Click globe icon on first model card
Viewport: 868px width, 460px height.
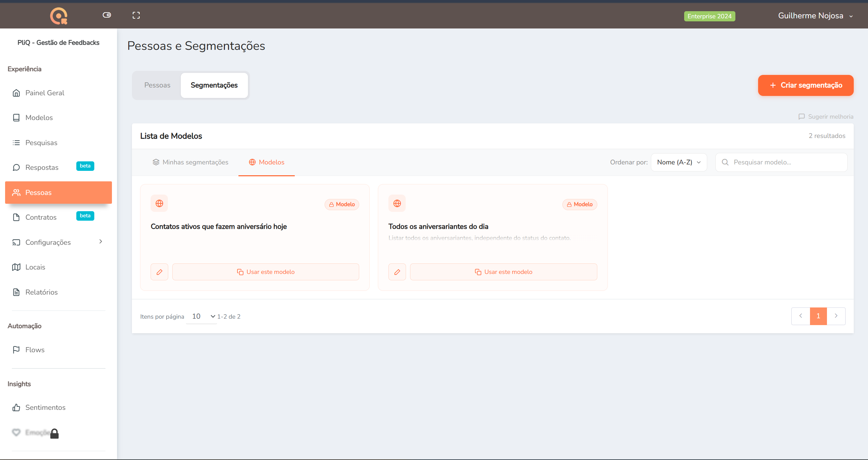159,203
